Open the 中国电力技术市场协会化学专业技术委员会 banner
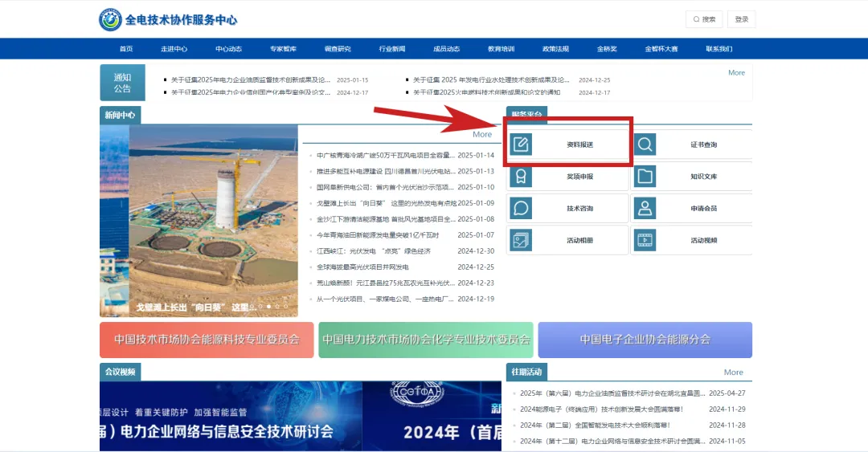This screenshot has height=452, width=868. tap(426, 340)
